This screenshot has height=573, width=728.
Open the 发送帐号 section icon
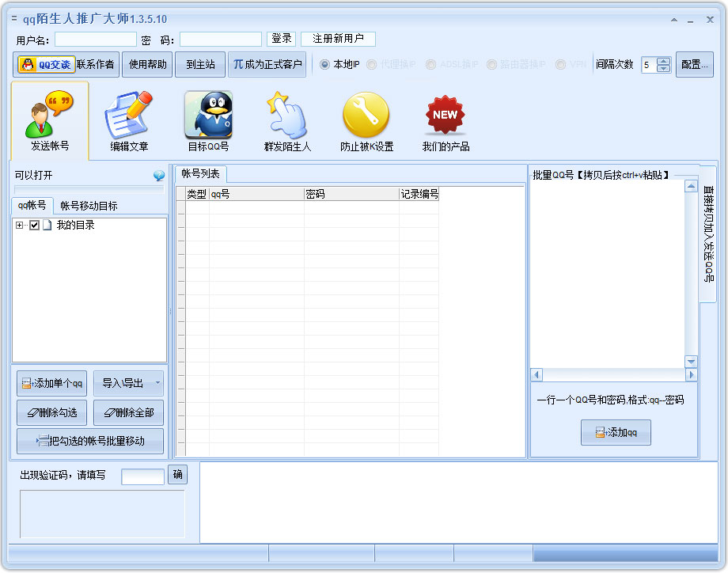click(x=50, y=120)
